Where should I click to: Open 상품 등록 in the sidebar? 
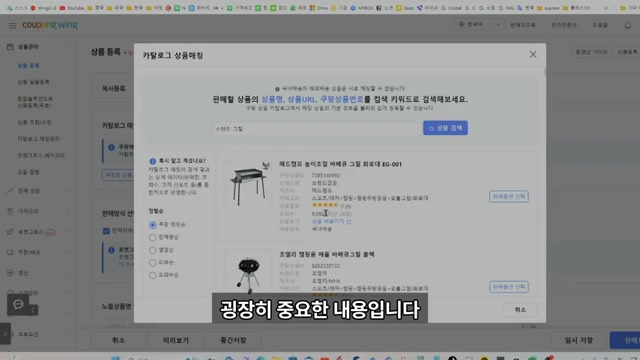28,65
